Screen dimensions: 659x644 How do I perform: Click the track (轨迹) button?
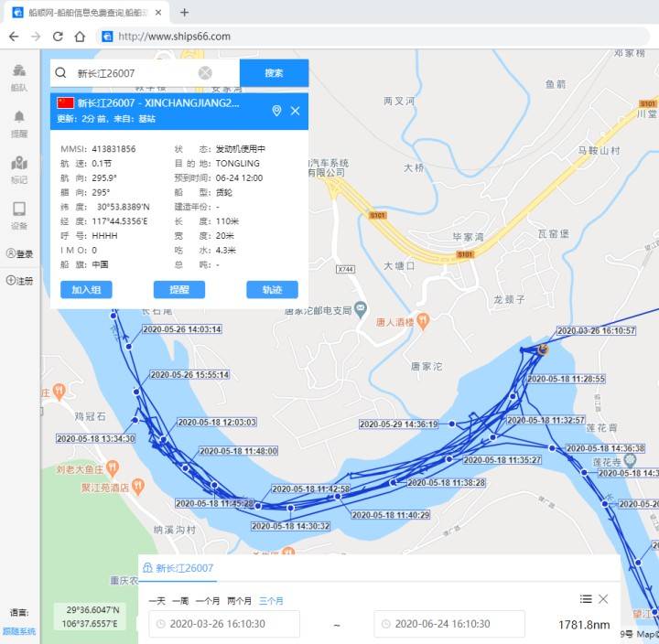[x=273, y=289]
